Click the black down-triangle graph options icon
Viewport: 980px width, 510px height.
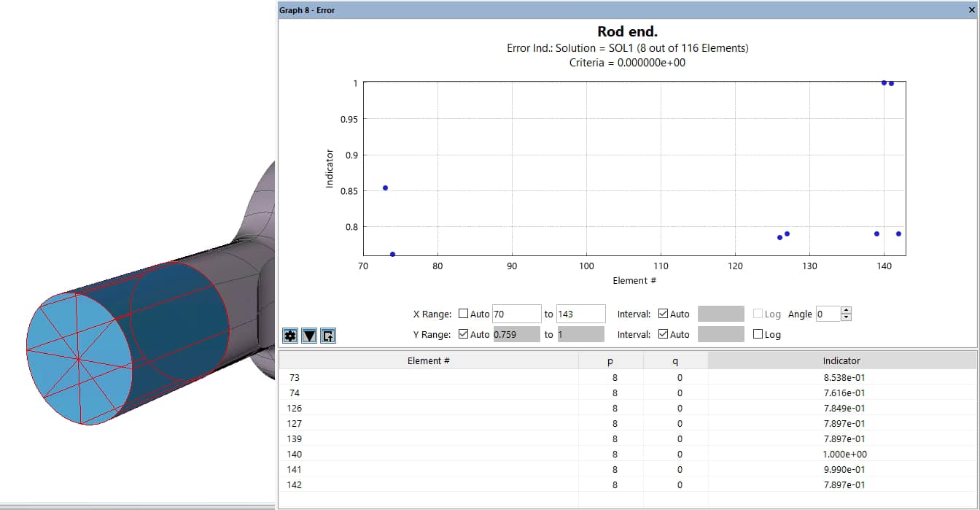coord(309,336)
